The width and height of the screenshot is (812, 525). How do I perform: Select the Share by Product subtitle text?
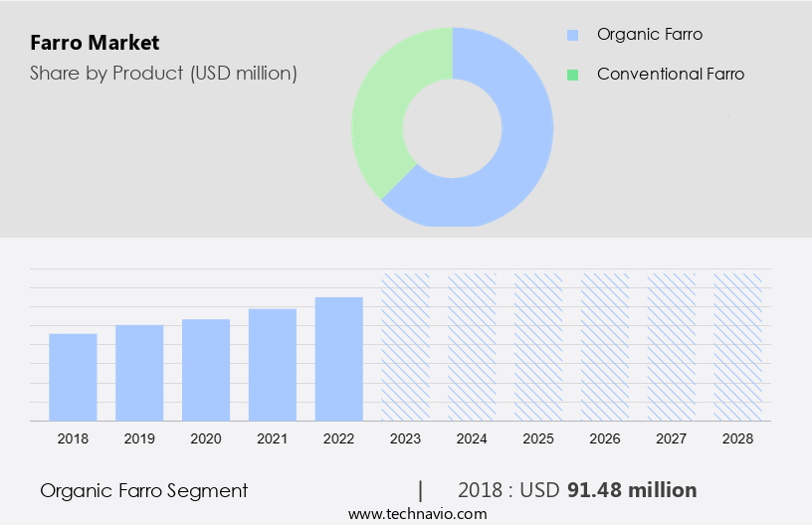pos(163,74)
